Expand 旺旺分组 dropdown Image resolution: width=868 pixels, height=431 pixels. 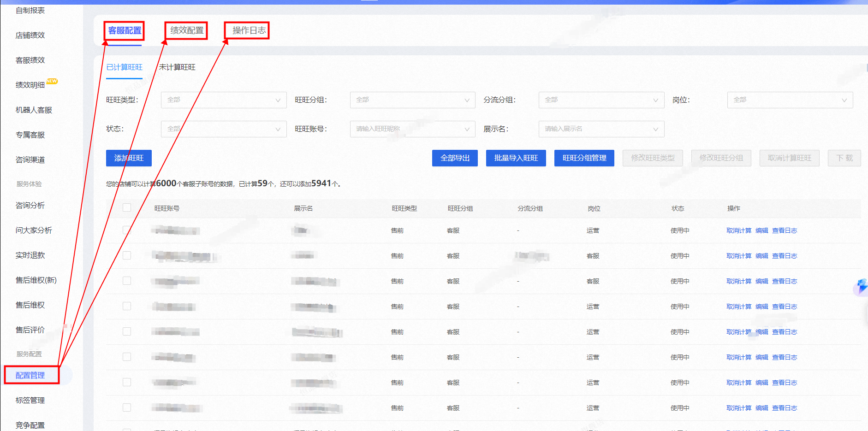pyautogui.click(x=412, y=100)
